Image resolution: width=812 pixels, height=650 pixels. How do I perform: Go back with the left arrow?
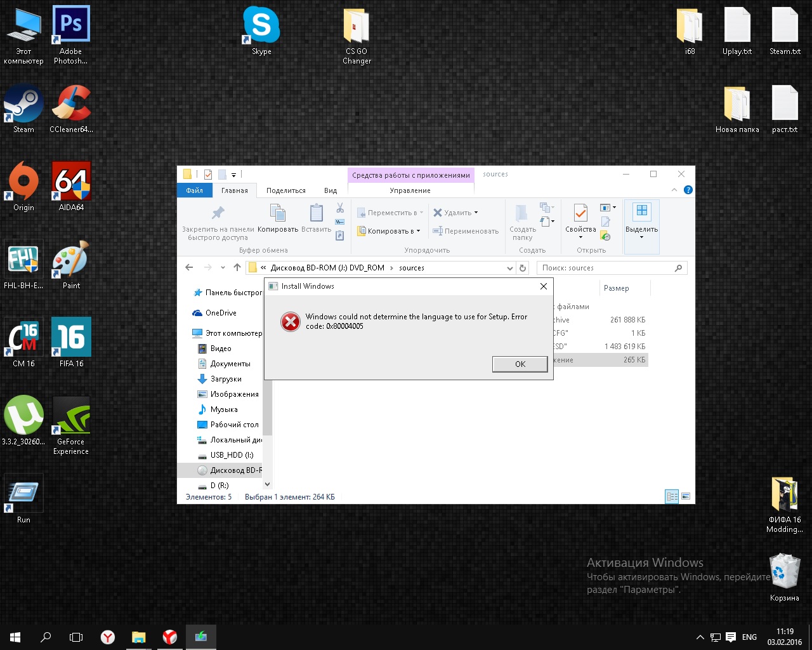click(x=189, y=267)
